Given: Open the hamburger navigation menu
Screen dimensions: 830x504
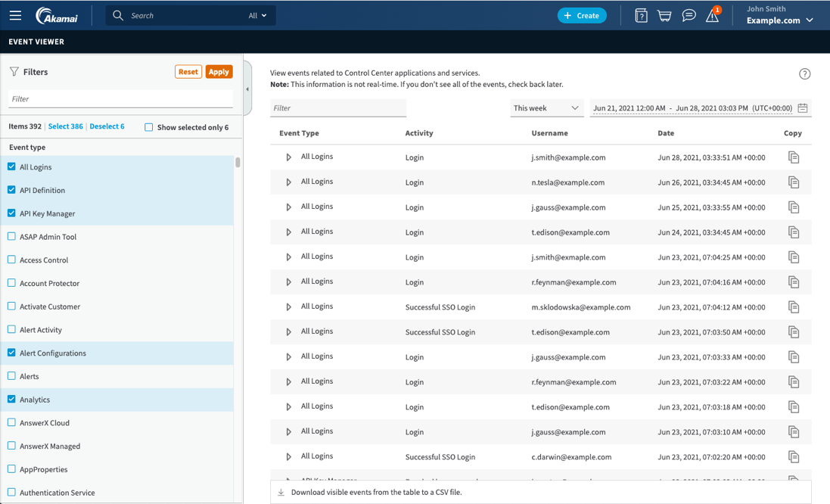Looking at the screenshot, I should tap(15, 15).
